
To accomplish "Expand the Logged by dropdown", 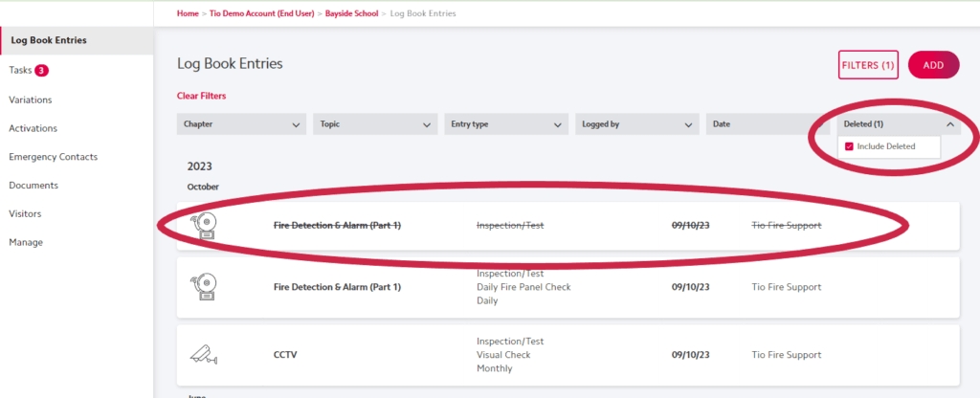I will 636,124.
